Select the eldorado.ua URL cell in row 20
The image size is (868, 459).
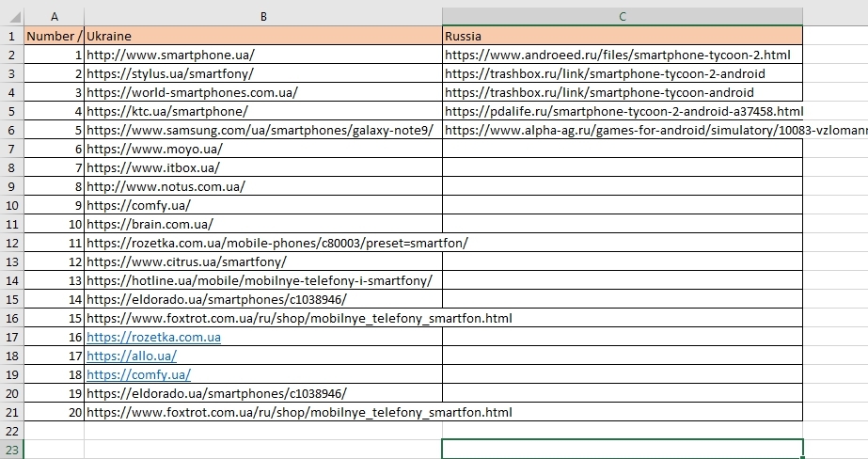263,394
